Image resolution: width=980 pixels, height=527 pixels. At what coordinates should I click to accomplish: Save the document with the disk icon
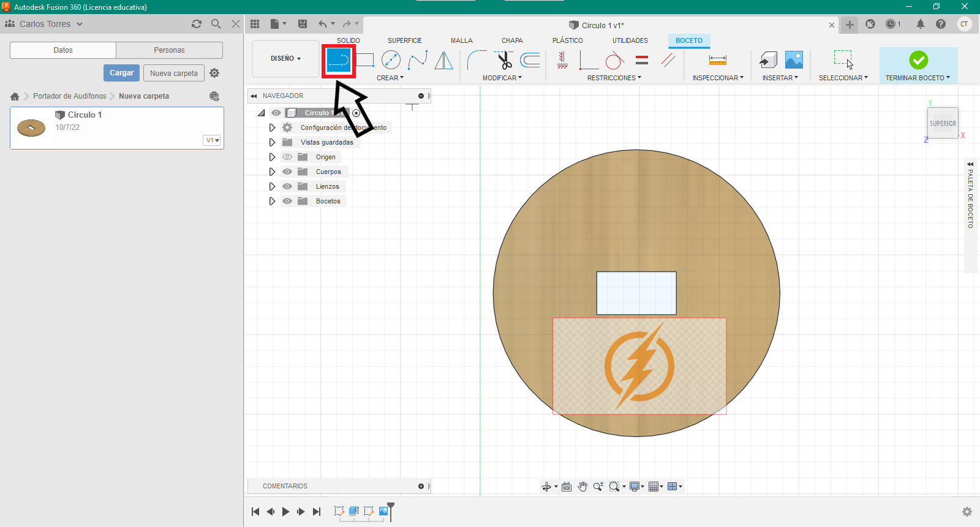[303, 24]
